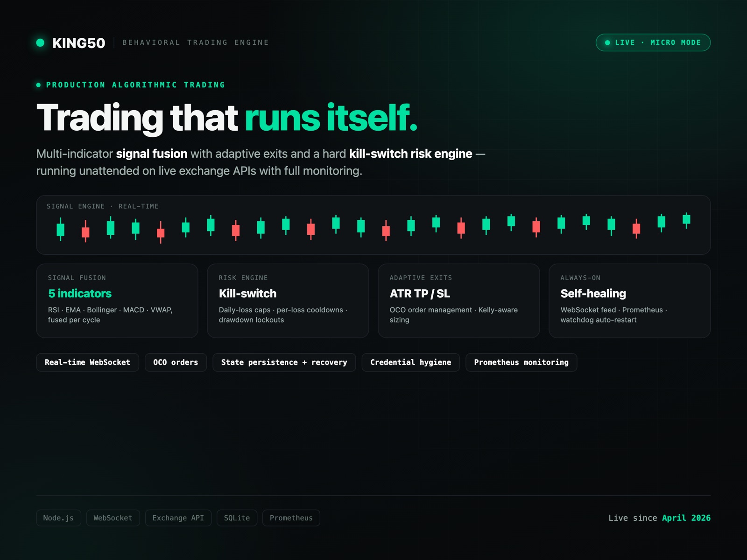The height and width of the screenshot is (560, 747).
Task: Click the ALWAYS-ON card label
Action: click(580, 278)
